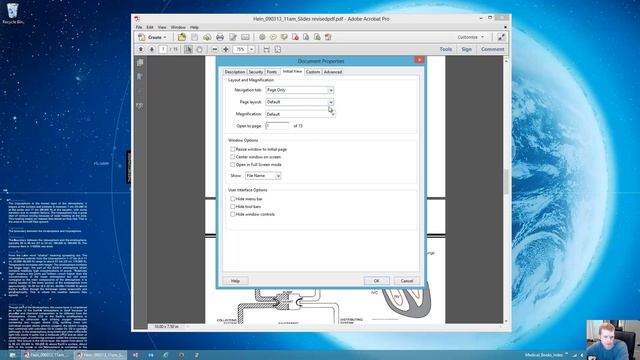This screenshot has height=360, width=640.
Task: Click OK in Document Properties
Action: [x=376, y=281]
